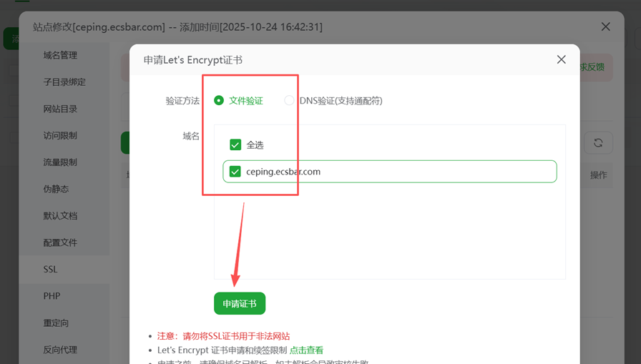641x364 pixels.
Task: Select 默认文档 in the sidebar
Action: [60, 216]
